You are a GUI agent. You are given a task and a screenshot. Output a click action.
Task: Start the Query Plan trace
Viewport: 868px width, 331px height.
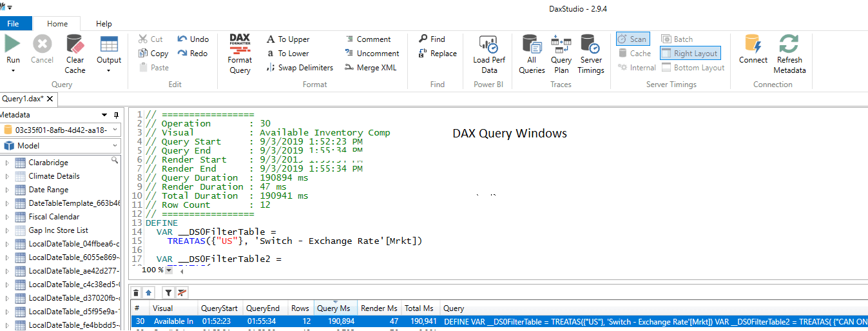pos(561,54)
